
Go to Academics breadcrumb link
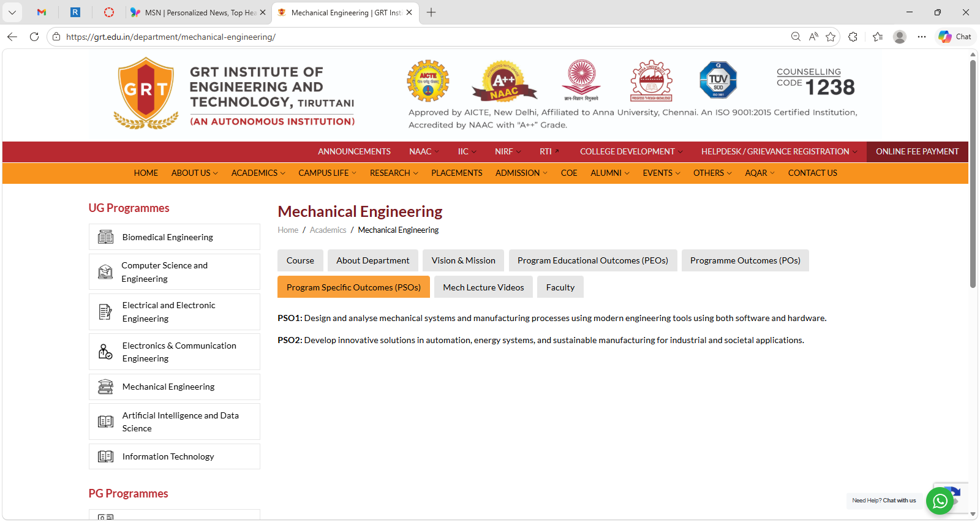pos(328,230)
